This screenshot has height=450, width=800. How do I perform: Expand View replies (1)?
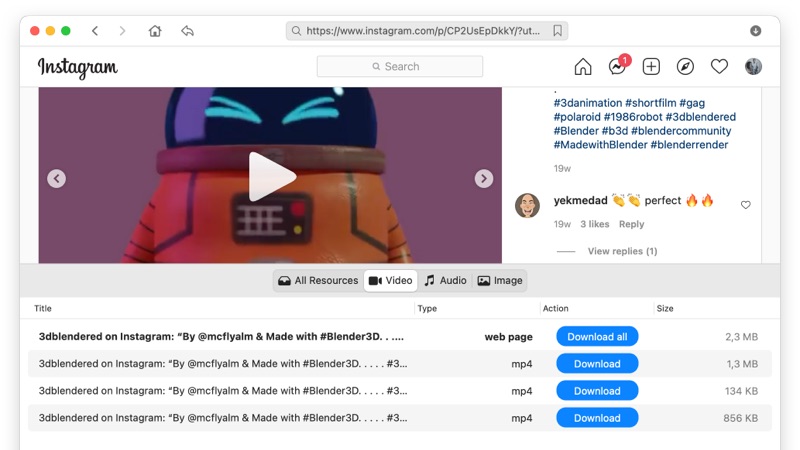coord(622,251)
